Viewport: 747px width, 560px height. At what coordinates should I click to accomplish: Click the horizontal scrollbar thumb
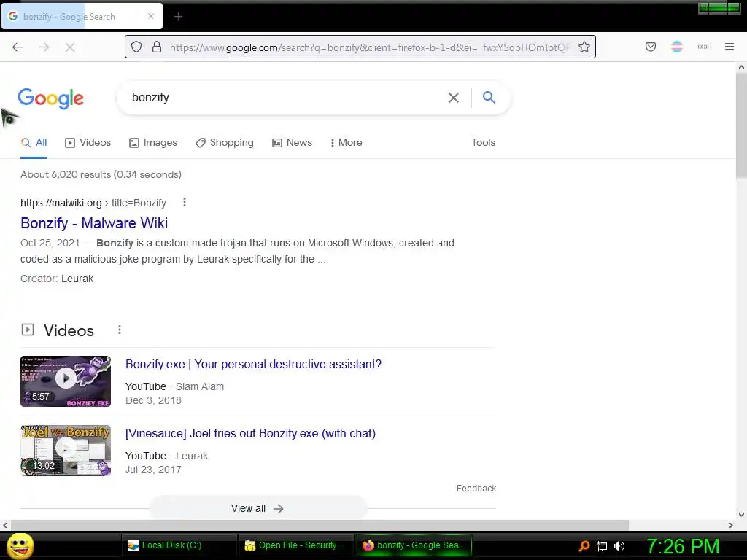coord(320,525)
